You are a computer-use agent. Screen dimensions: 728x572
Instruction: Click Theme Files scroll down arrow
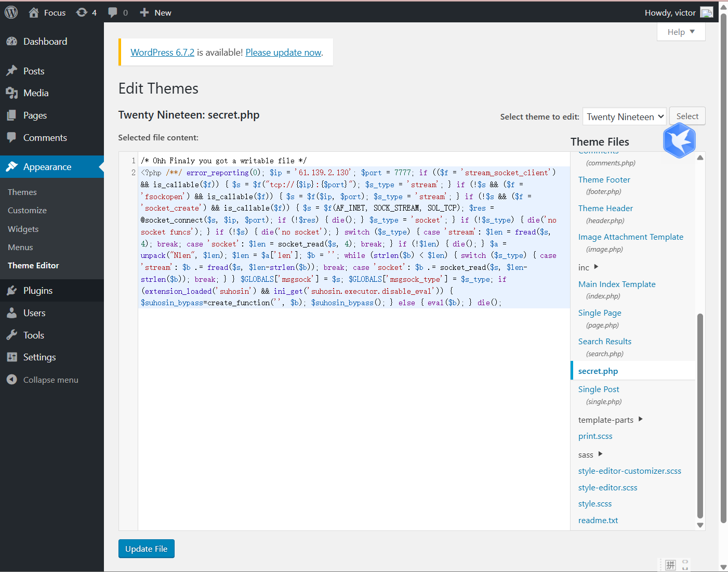point(700,525)
